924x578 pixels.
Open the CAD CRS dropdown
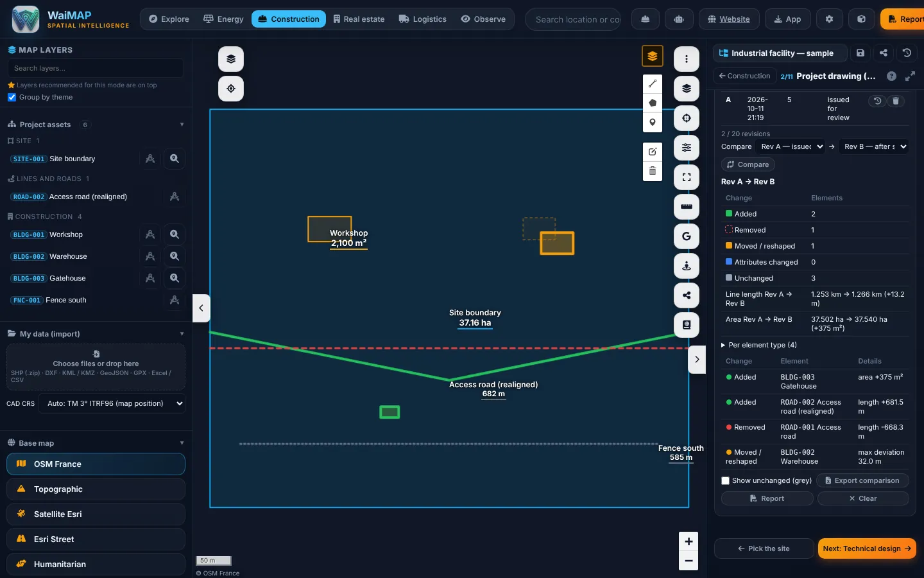pyautogui.click(x=112, y=403)
